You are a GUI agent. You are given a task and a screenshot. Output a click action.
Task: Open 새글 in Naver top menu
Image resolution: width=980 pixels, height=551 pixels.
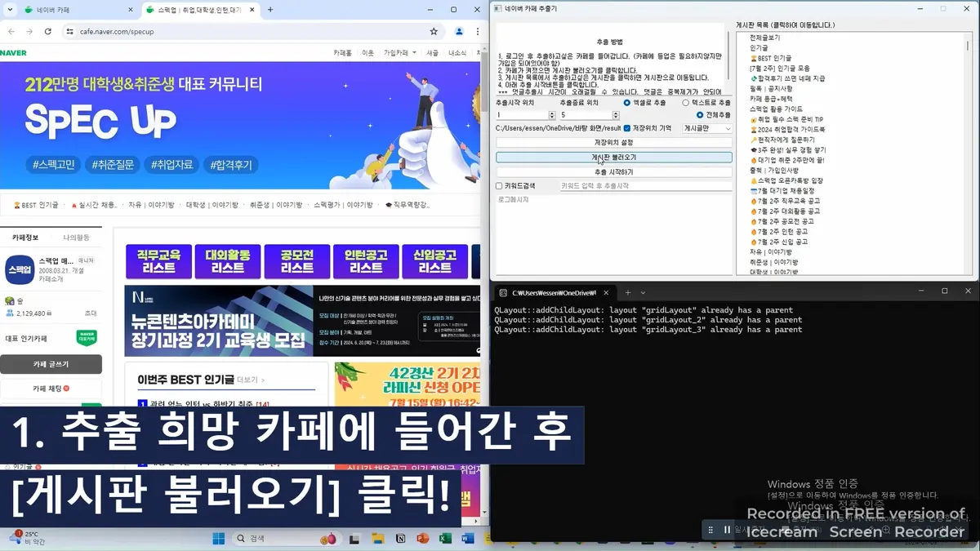[432, 53]
